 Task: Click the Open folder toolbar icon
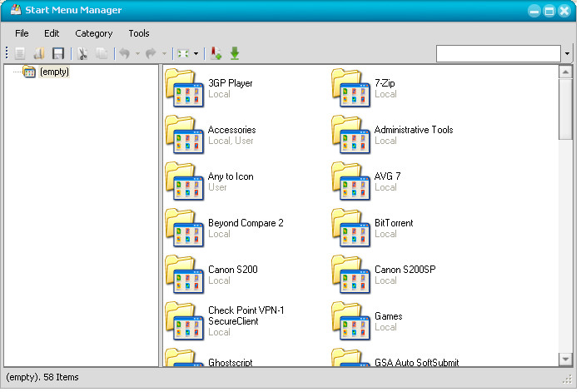click(x=39, y=54)
